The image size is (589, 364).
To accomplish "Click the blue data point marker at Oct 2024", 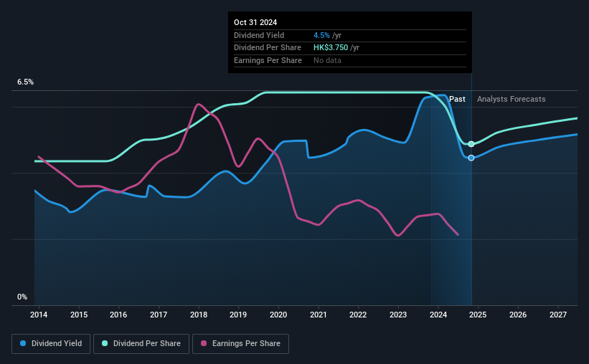I will (471, 158).
